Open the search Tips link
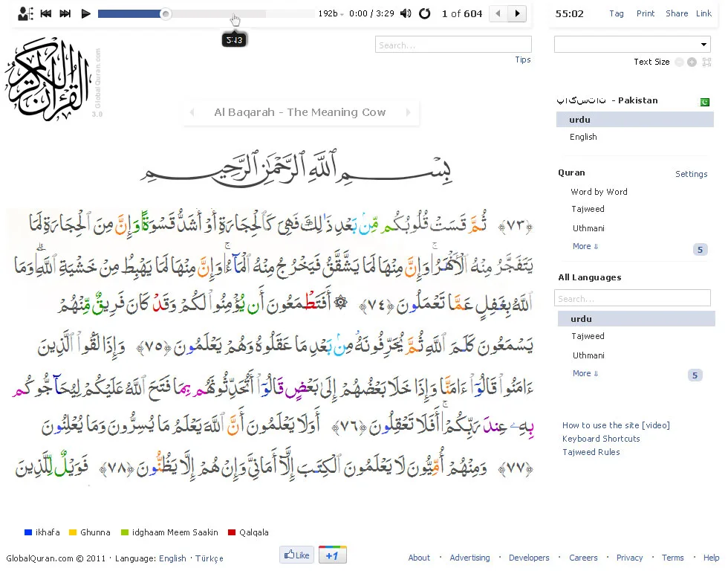 522,59
